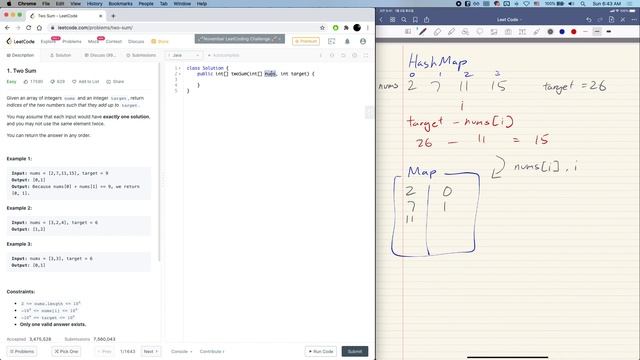Select the thin pen stroke width
The height and width of the screenshot is (360, 640).
click(585, 31)
